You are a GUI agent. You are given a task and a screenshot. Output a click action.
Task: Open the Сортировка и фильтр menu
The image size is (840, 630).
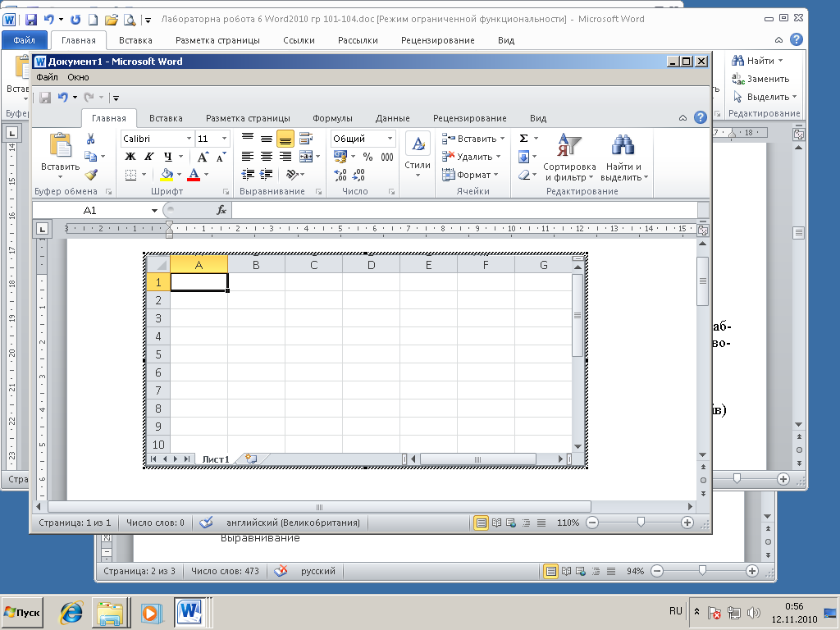569,157
